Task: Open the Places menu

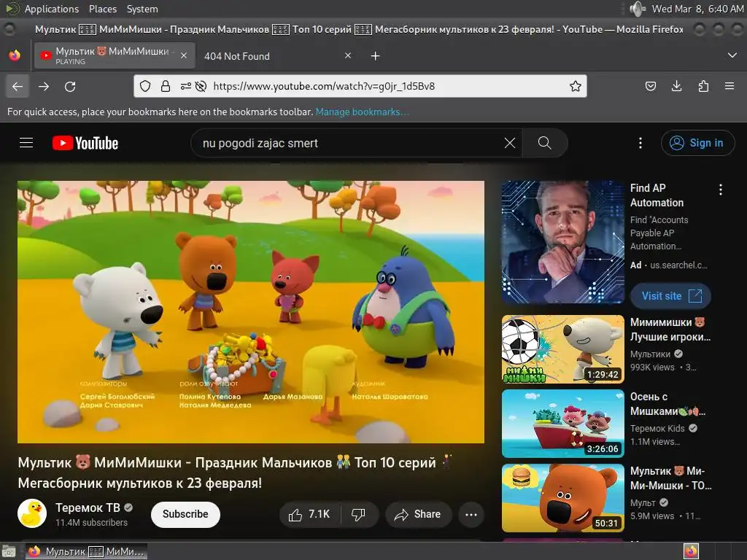Action: pyautogui.click(x=102, y=9)
